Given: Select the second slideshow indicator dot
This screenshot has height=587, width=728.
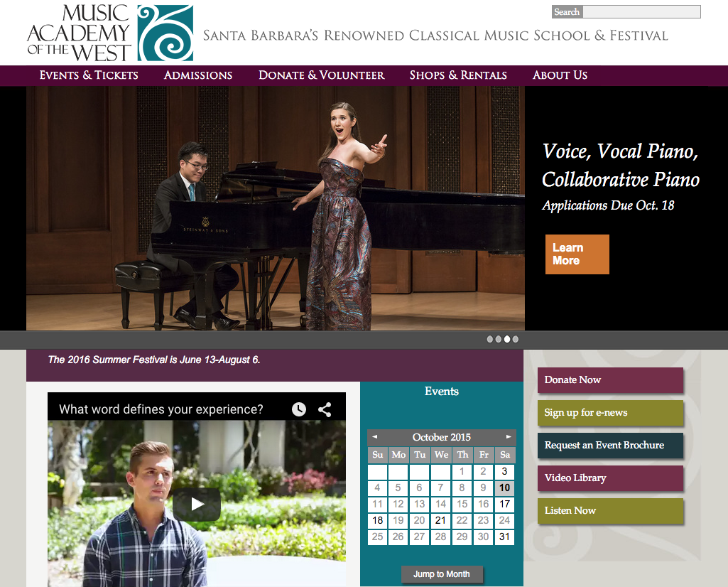Looking at the screenshot, I should coord(498,339).
